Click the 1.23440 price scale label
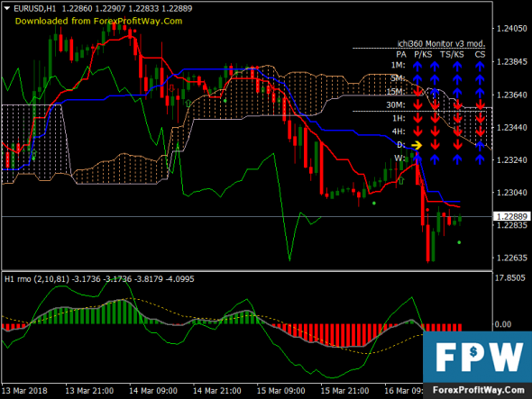 click(x=512, y=128)
